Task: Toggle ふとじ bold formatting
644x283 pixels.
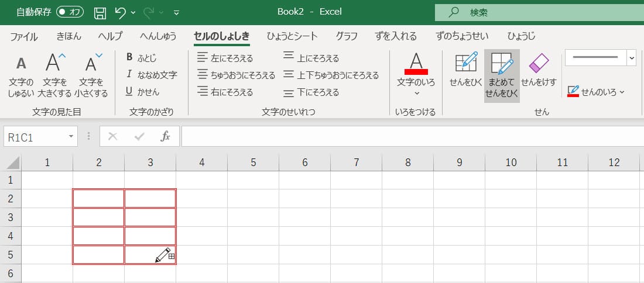Action: click(141, 58)
